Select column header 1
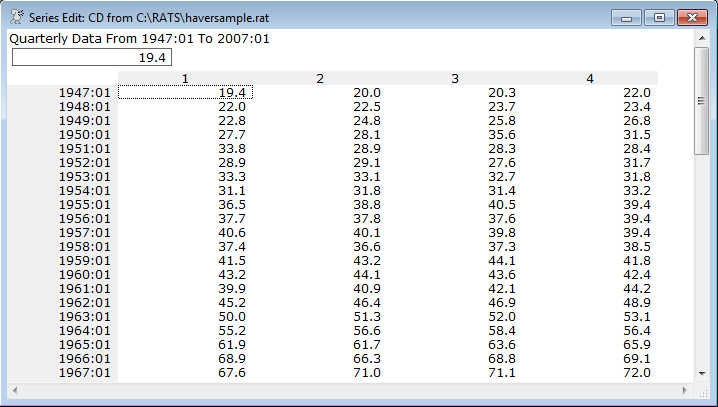This screenshot has width=718, height=407. [185, 78]
